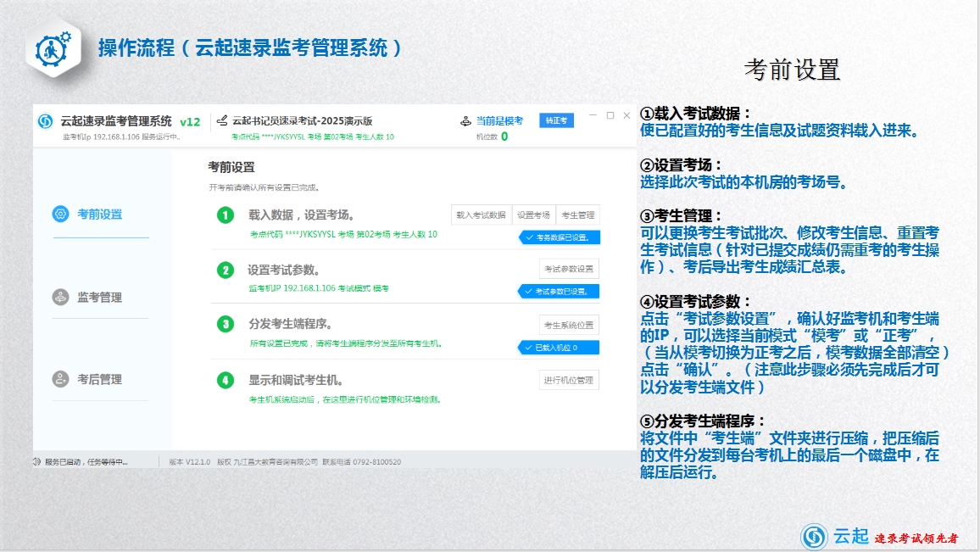
Task: Click the 考生系统位置 button
Action: (569, 325)
